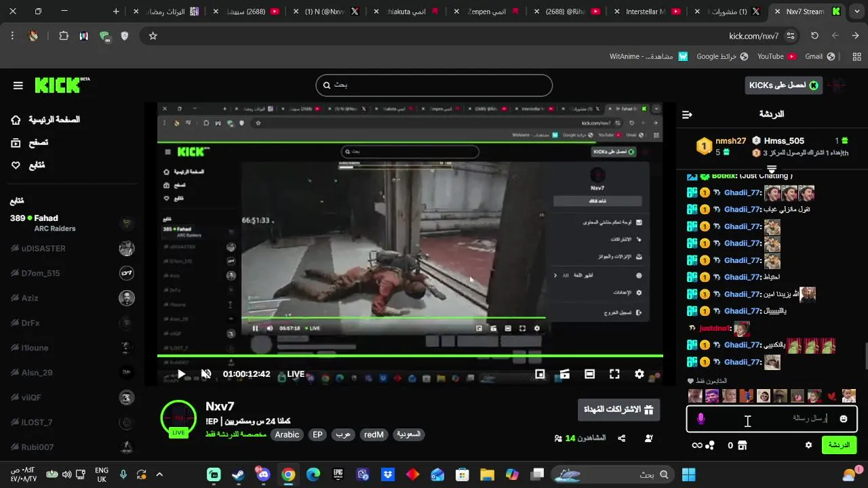Open emoji picker in chat input
868x488 pixels.
[x=844, y=419]
